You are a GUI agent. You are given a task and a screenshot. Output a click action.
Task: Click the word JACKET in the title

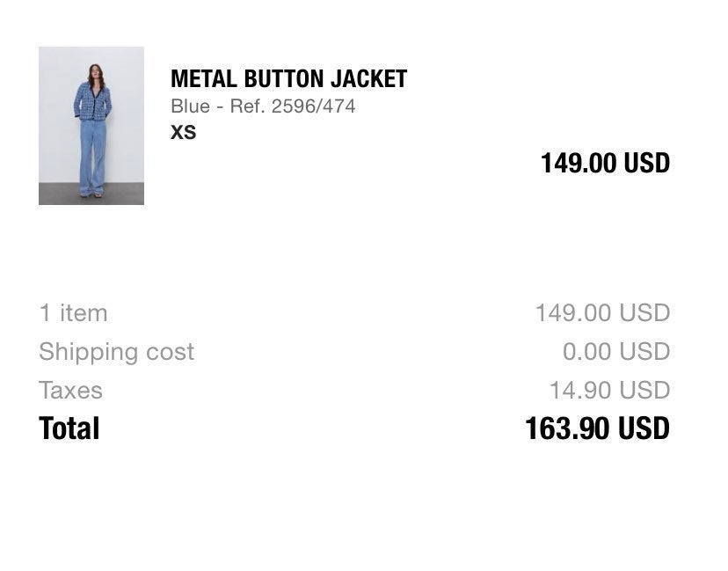(x=369, y=78)
